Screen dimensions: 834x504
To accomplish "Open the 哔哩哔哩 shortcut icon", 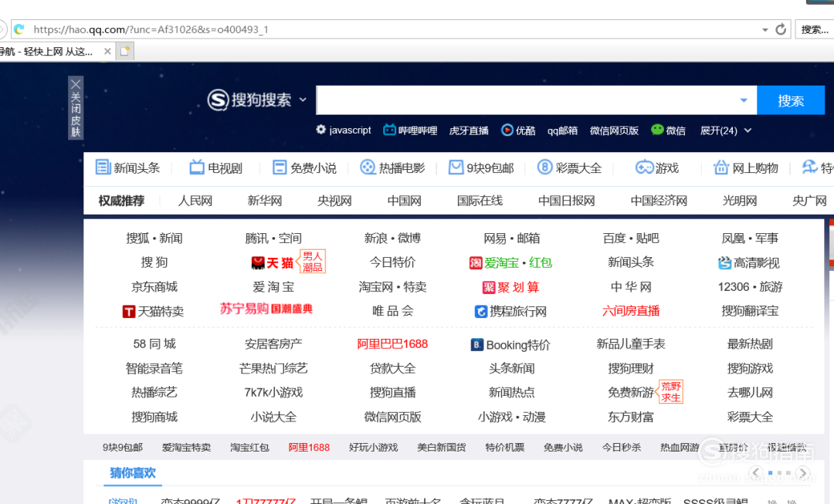I will click(389, 130).
